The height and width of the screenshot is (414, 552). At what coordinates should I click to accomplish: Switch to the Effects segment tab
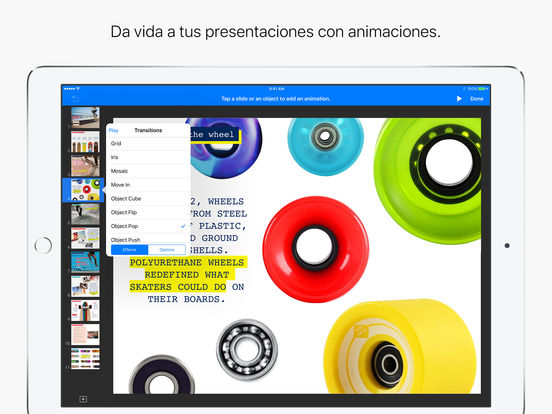130,250
